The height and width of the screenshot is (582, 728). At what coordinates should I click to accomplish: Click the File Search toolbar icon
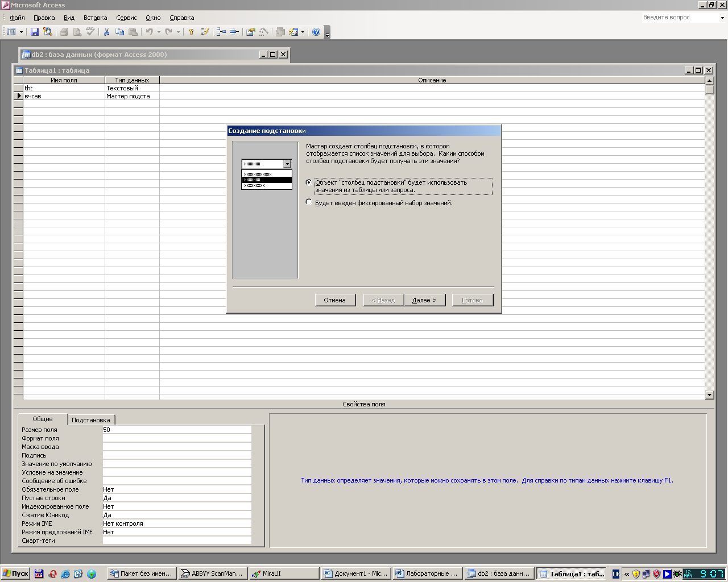click(48, 32)
